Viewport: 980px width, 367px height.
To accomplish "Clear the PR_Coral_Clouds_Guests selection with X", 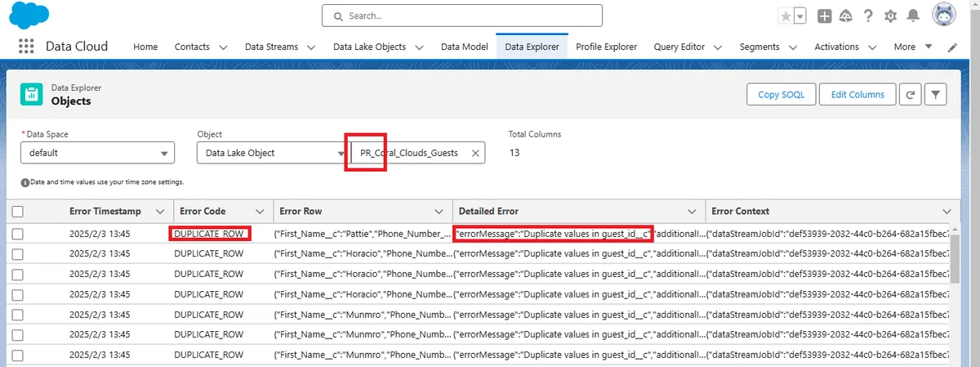I will 475,153.
